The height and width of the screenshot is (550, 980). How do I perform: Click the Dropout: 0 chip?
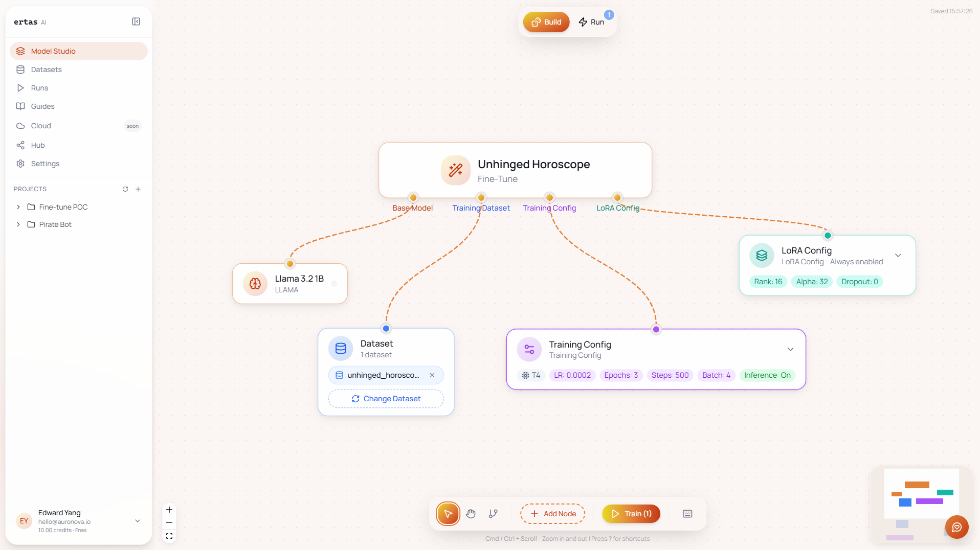(860, 282)
